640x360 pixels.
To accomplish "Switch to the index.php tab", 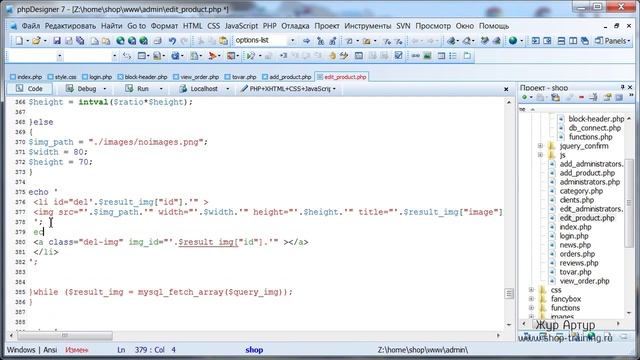I will coord(26,77).
